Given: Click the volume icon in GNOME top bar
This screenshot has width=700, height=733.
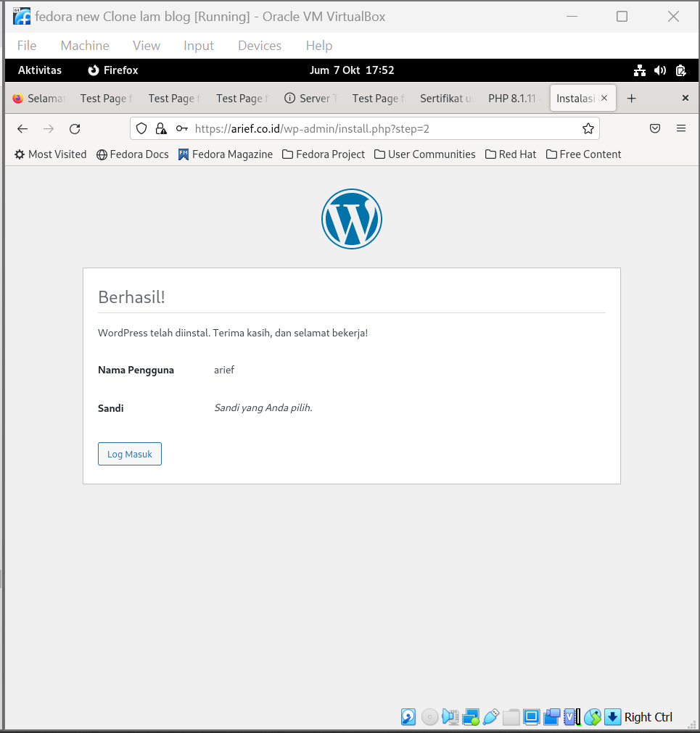Looking at the screenshot, I should coord(660,70).
